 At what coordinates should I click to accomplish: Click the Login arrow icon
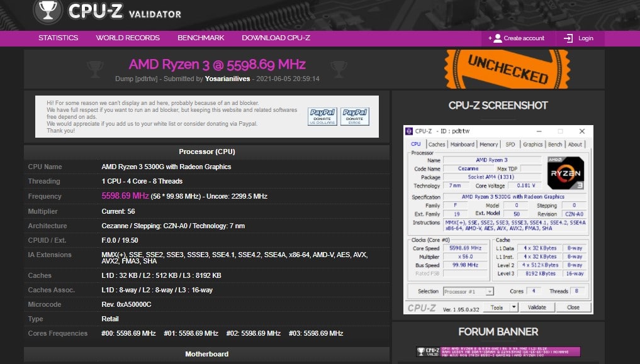point(568,38)
